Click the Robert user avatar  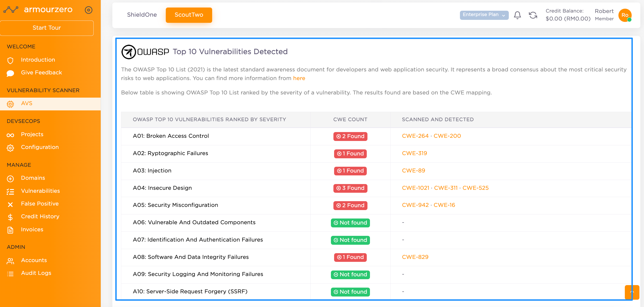pyautogui.click(x=625, y=15)
